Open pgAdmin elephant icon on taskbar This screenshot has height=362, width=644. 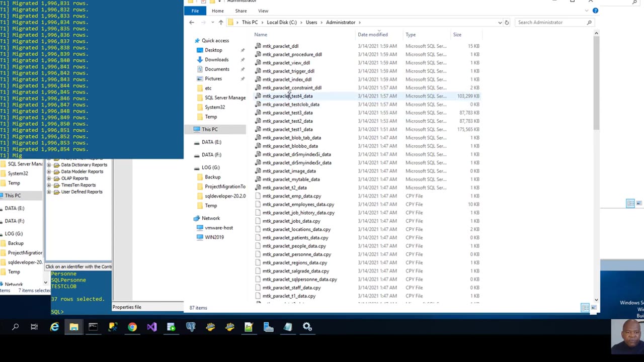click(x=191, y=327)
